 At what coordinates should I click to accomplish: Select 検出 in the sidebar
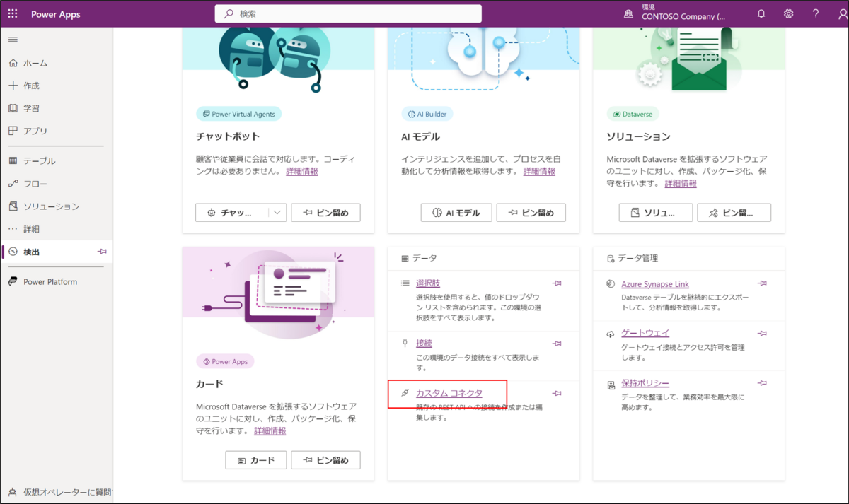tap(57, 252)
